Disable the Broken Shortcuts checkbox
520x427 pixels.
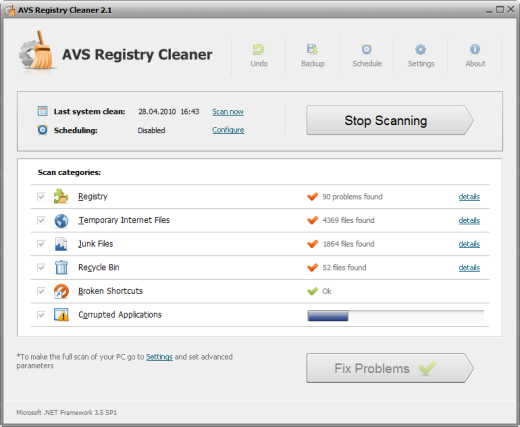pos(41,291)
